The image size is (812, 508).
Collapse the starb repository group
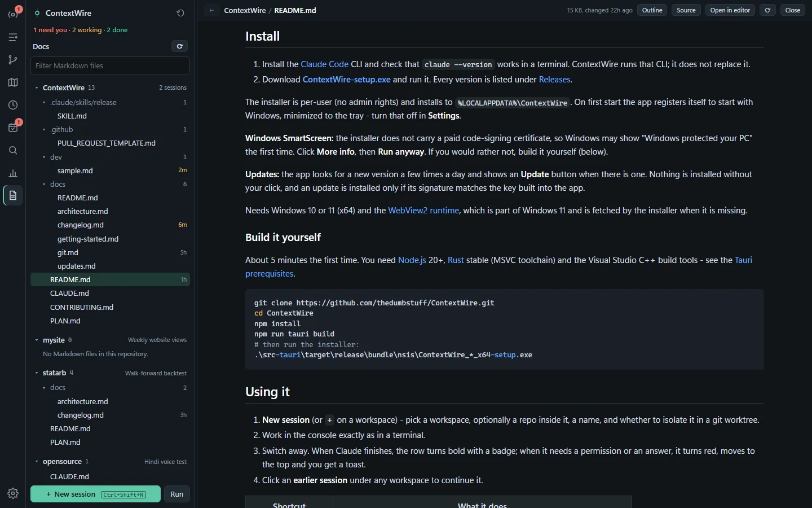coord(37,373)
